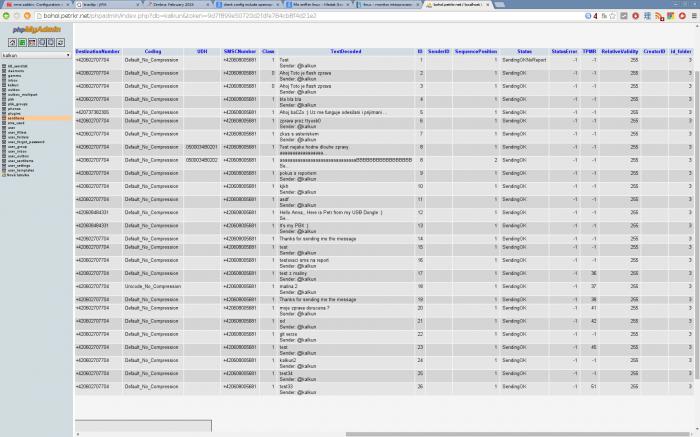Click browse icon beside the user_templates table
This screenshot has width=700, height=437.
[4, 170]
